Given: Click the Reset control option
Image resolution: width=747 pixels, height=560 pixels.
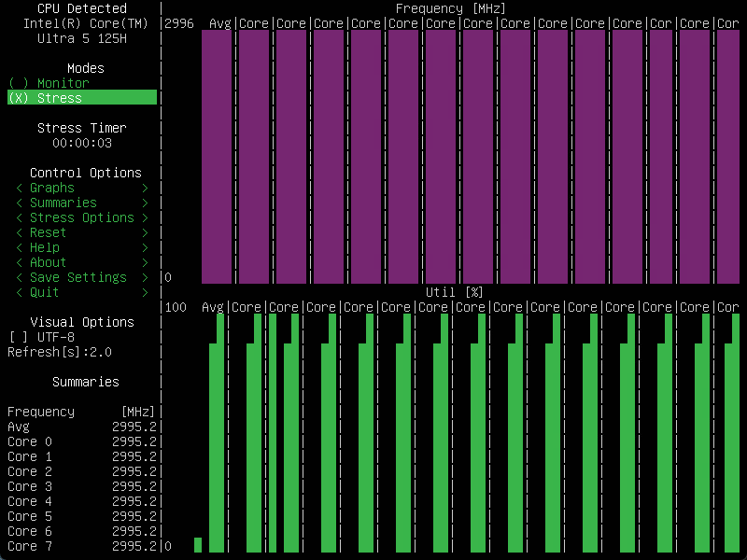Looking at the screenshot, I should point(49,232).
